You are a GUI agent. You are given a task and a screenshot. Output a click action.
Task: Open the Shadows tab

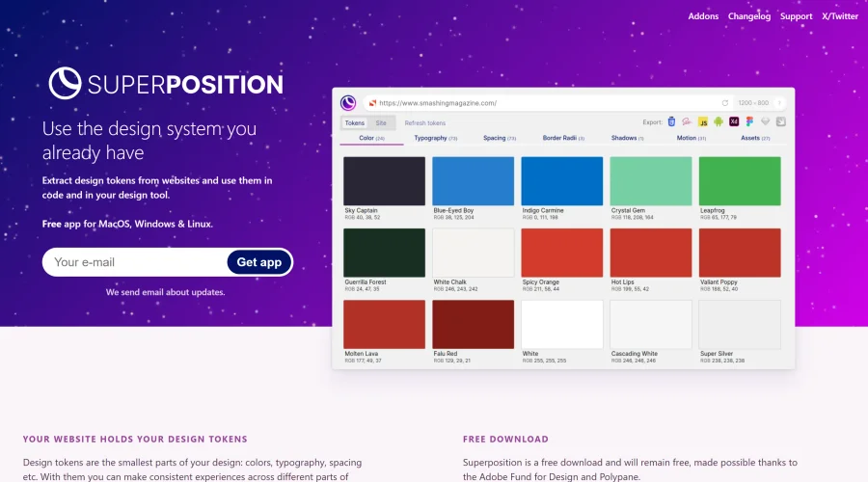[x=627, y=138]
